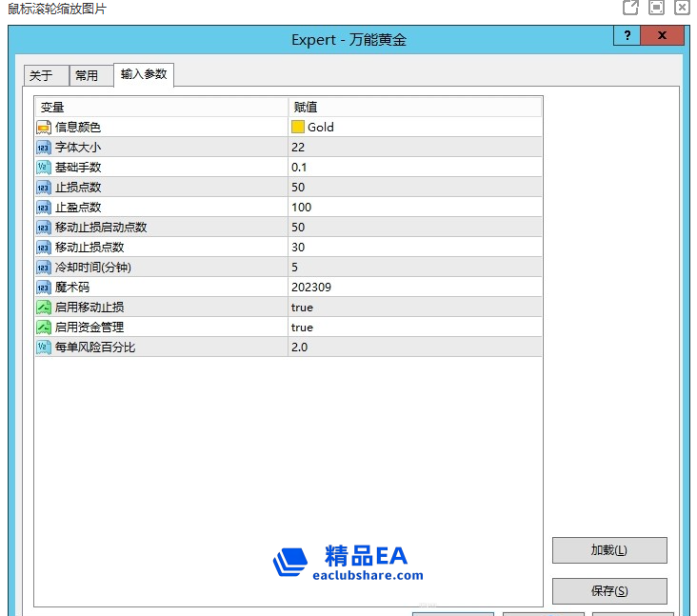This screenshot has height=616, width=697.
Task: Select the 字体大小 variable name
Action: (x=78, y=148)
